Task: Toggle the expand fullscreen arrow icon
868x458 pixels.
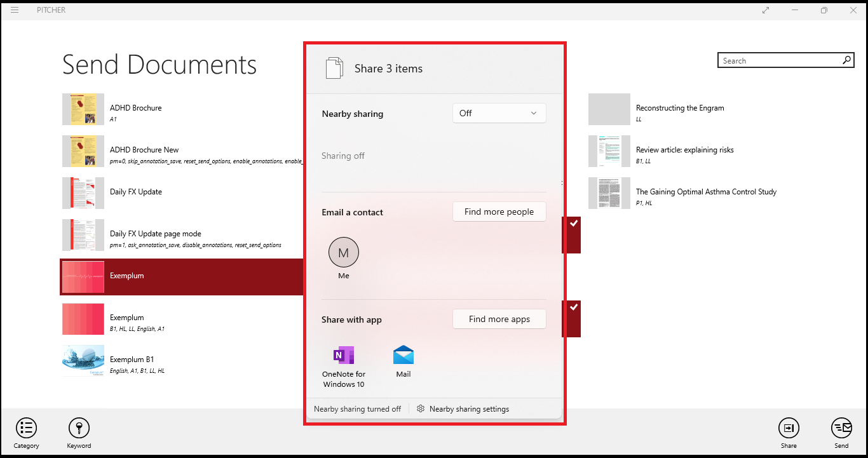Action: 766,10
